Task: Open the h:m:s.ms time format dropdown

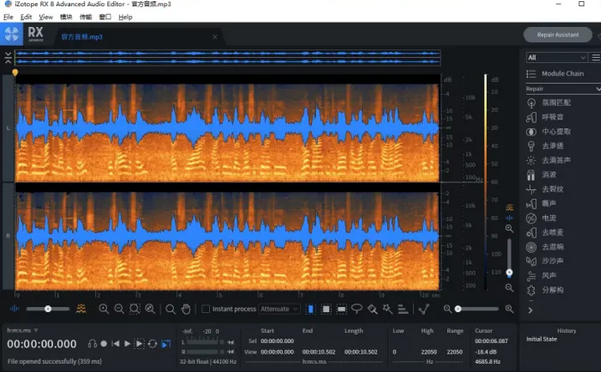Action: (x=22, y=330)
